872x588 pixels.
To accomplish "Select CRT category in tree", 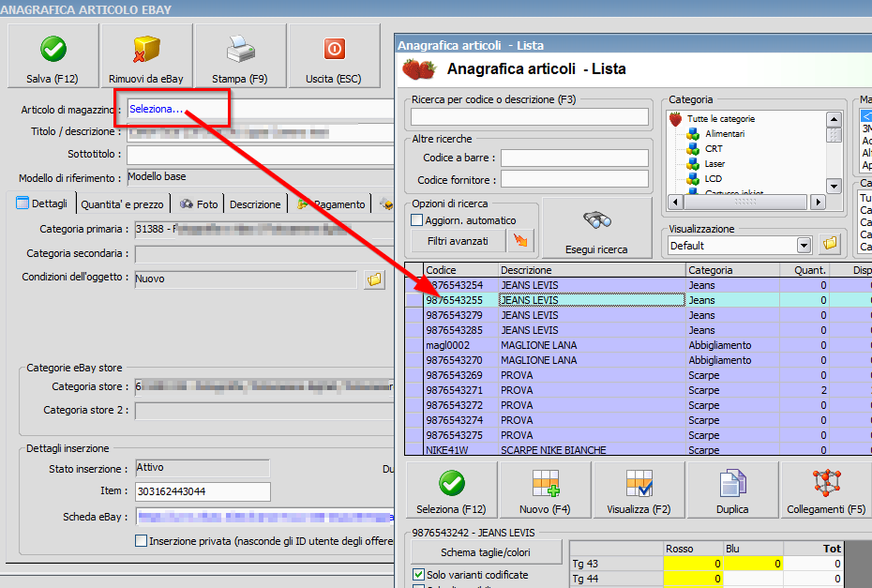I will (714, 148).
